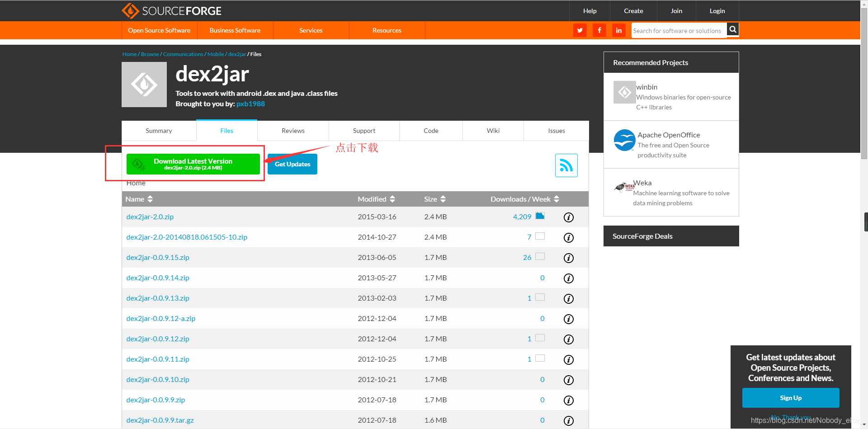Screen dimensions: 868x429
Task: Show info for dex2jar-0.0.9.12-a.zip
Action: tap(569, 319)
